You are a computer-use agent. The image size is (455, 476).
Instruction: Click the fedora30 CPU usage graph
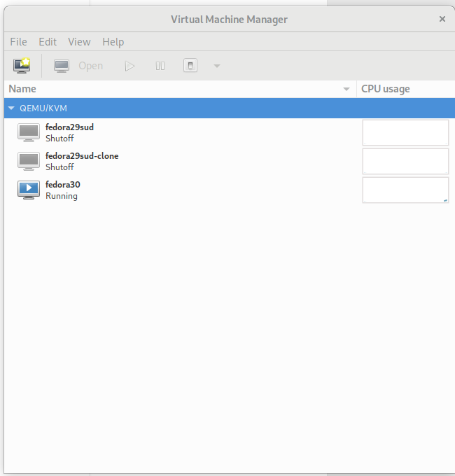point(405,190)
